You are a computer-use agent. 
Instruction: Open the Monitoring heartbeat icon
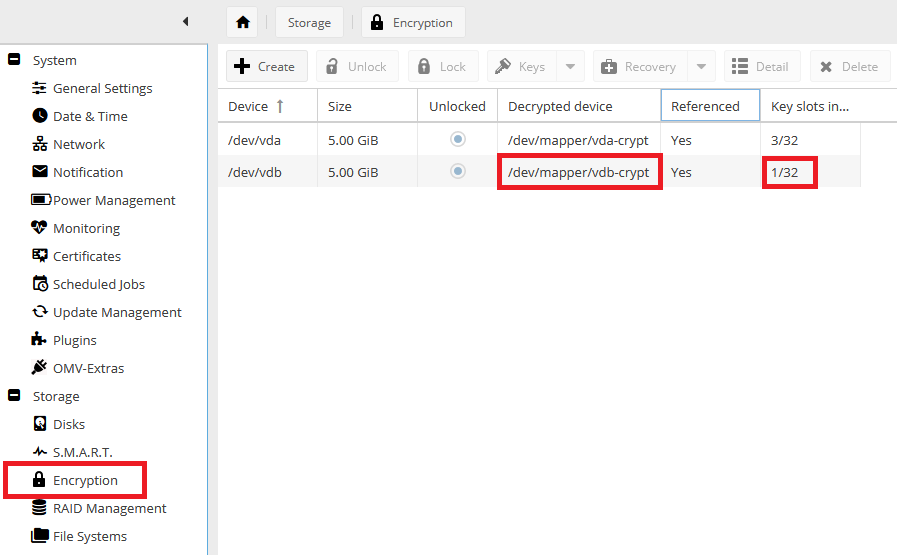(40, 228)
